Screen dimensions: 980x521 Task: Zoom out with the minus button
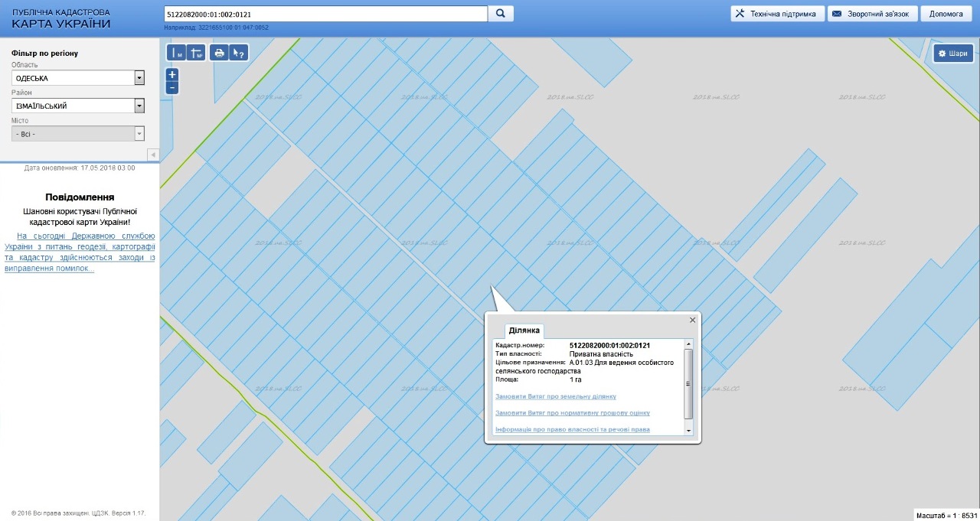coord(172,88)
